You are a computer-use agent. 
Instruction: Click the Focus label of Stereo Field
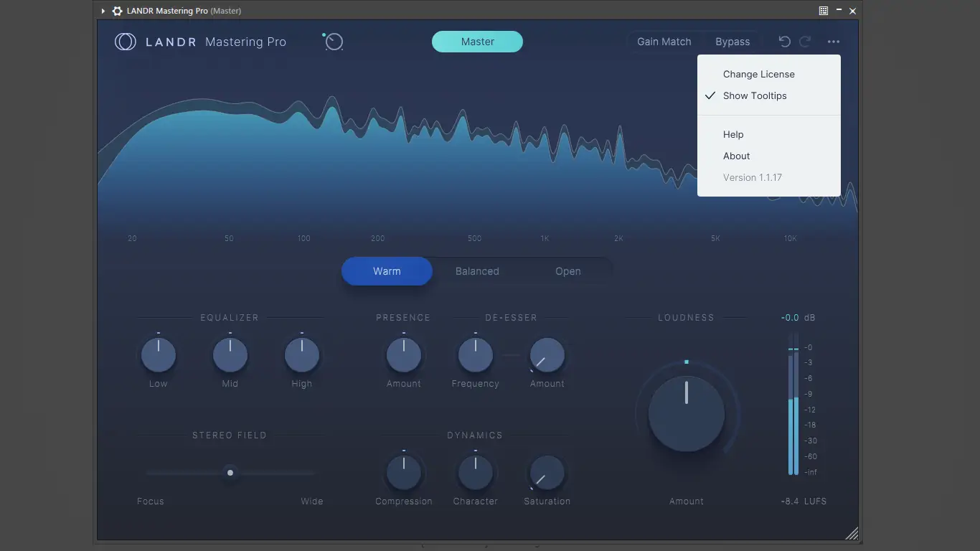point(151,501)
